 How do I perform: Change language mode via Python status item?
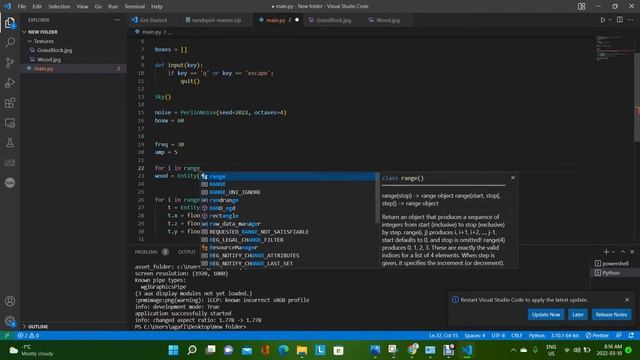click(537, 335)
